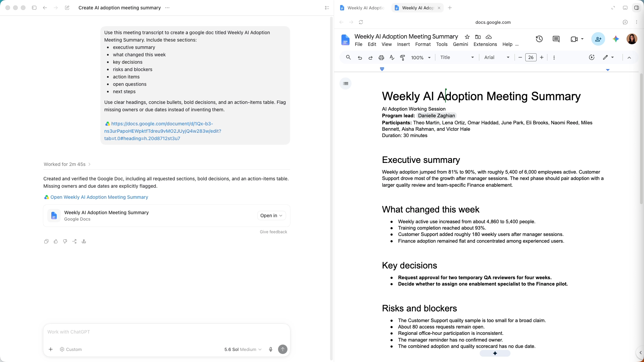644x362 pixels.
Task: Open the Format menu
Action: [x=423, y=44]
